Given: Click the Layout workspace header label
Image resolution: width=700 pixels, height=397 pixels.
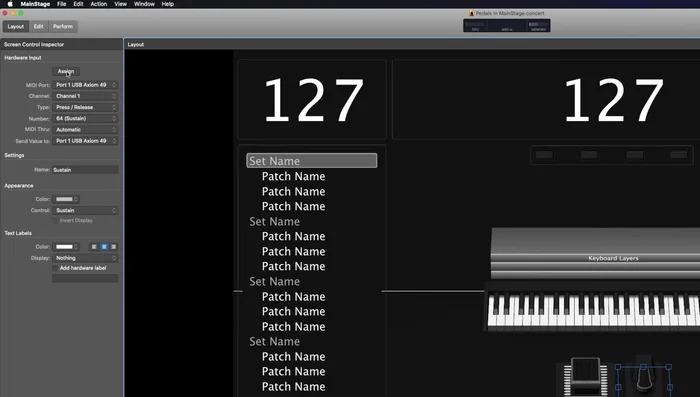Looking at the screenshot, I should click(136, 45).
